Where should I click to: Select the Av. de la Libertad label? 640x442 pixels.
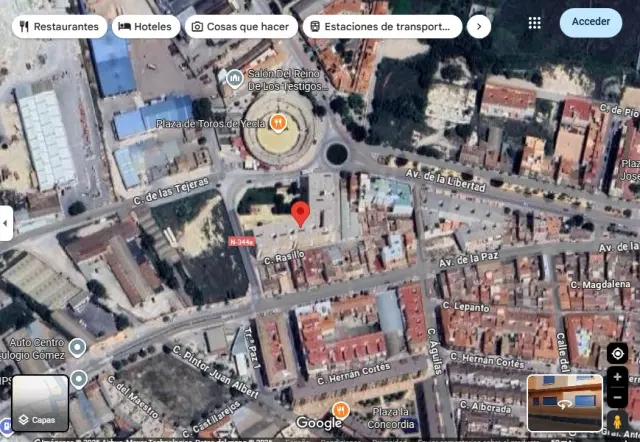[x=446, y=180]
